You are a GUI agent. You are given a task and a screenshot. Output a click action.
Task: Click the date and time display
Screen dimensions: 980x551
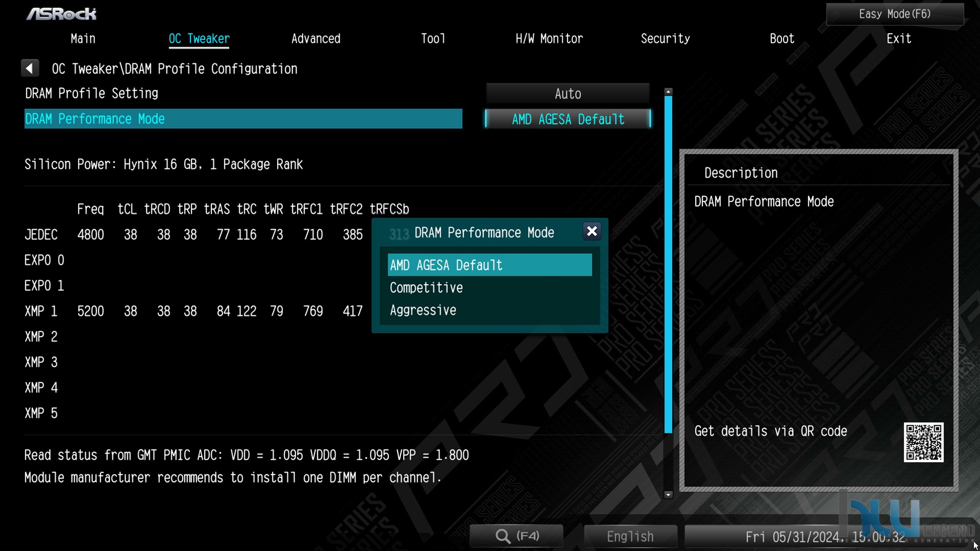point(825,537)
